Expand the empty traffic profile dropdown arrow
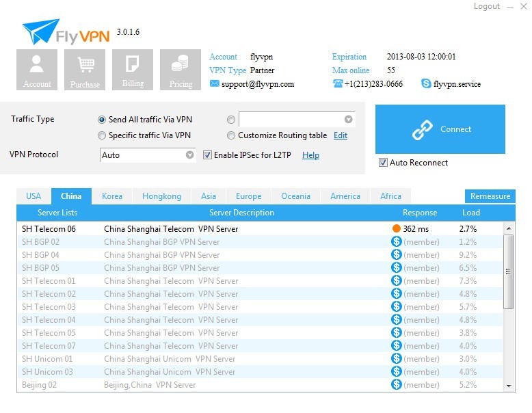The image size is (532, 413). 349,119
